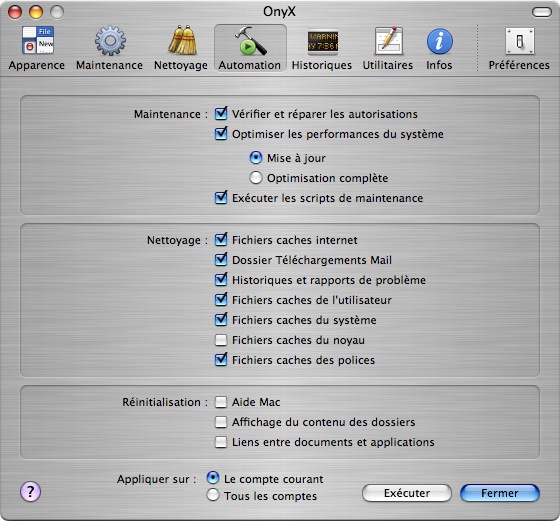This screenshot has width=560, height=521.
Task: Open the Infos section
Action: pyautogui.click(x=439, y=48)
